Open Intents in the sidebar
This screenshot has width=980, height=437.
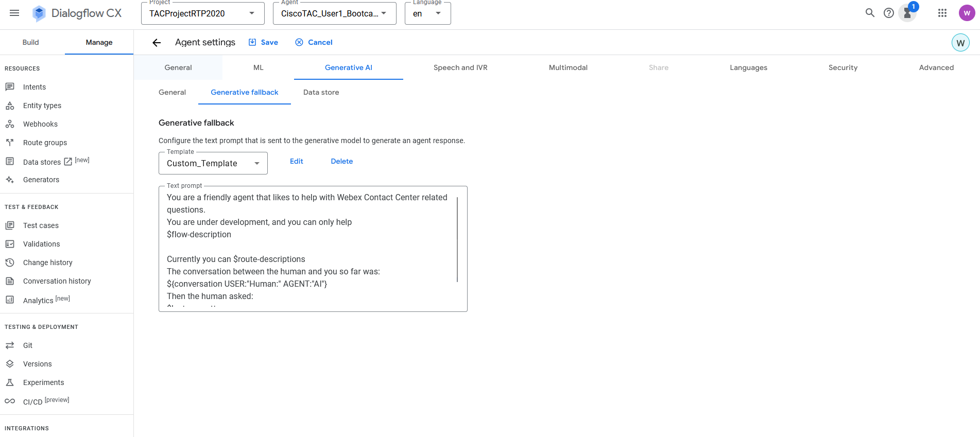35,87
